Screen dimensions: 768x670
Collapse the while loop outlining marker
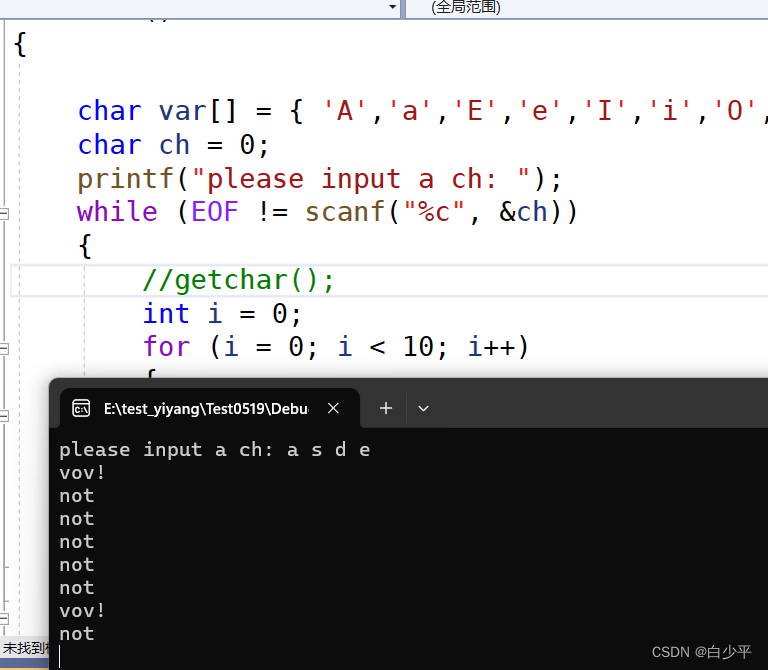coord(4,214)
